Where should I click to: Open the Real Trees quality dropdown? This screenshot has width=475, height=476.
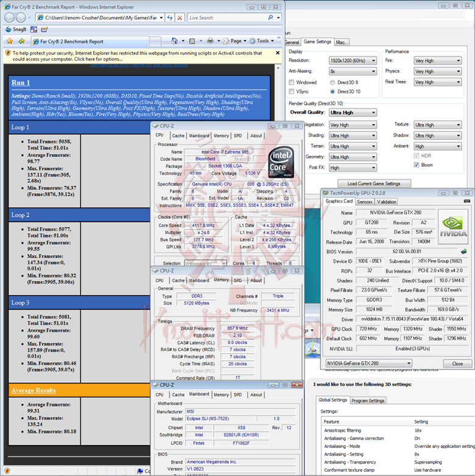pyautogui.click(x=438, y=82)
